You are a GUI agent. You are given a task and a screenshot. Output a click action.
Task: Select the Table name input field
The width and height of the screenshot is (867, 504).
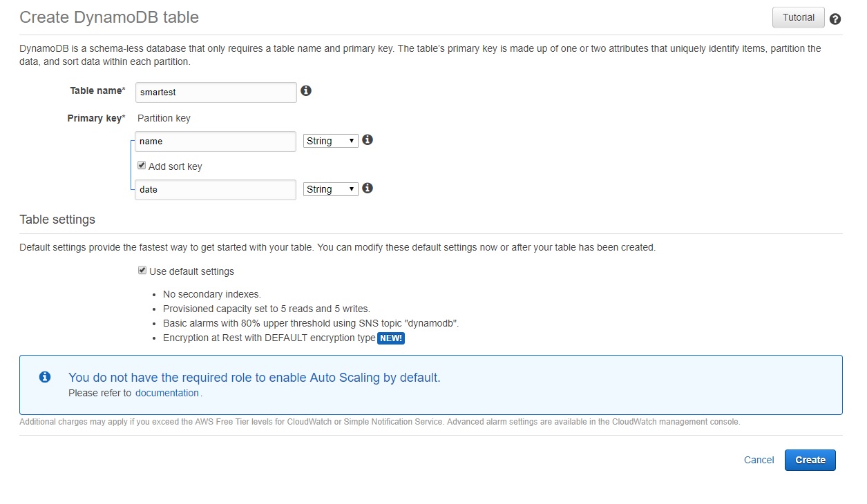point(215,92)
